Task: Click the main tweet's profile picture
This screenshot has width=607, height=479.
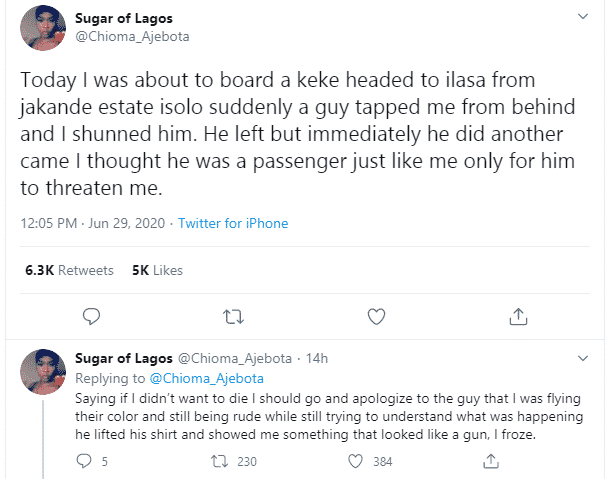Action: pyautogui.click(x=43, y=28)
